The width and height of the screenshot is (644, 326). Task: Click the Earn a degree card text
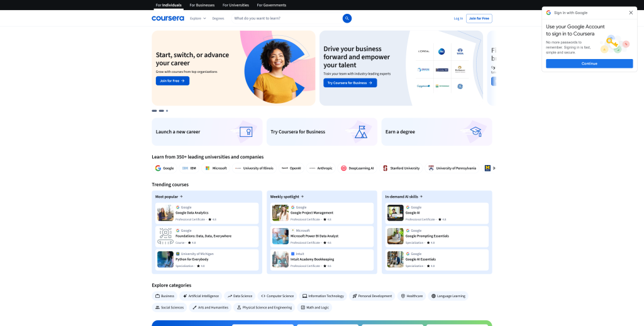pyautogui.click(x=400, y=132)
